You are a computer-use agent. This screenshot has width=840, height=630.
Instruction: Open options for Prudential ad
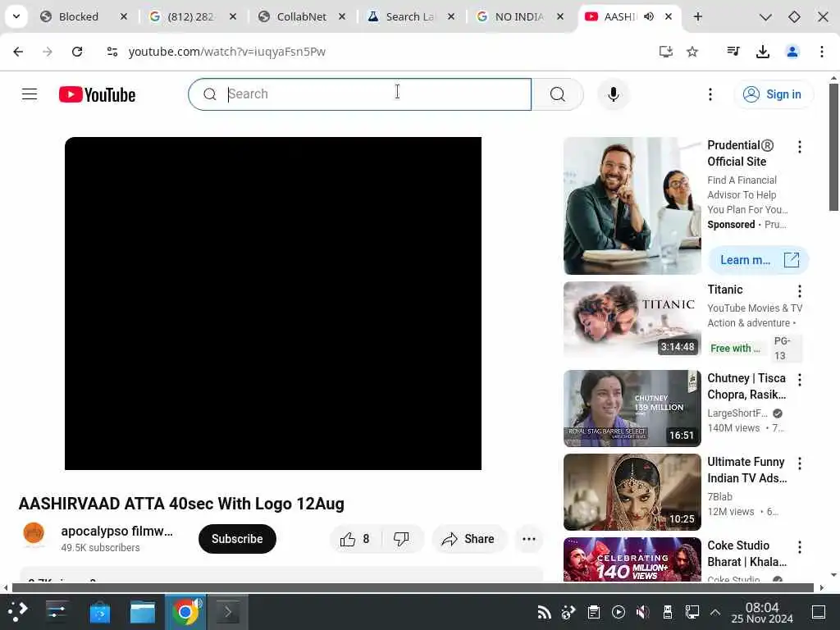click(800, 147)
